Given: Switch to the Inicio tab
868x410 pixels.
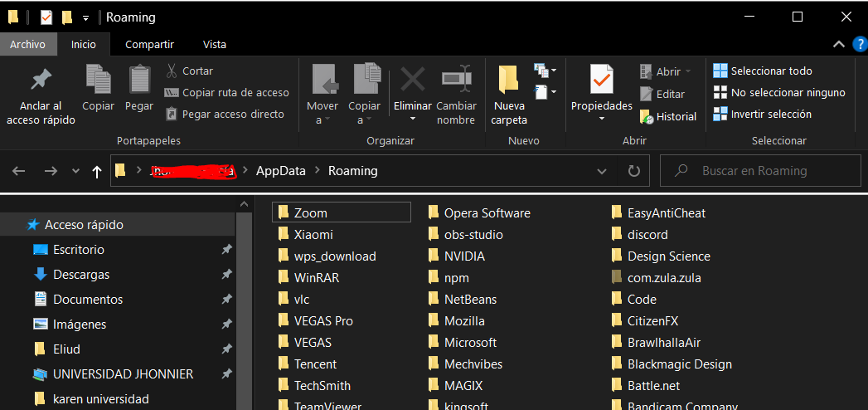Looking at the screenshot, I should point(84,44).
